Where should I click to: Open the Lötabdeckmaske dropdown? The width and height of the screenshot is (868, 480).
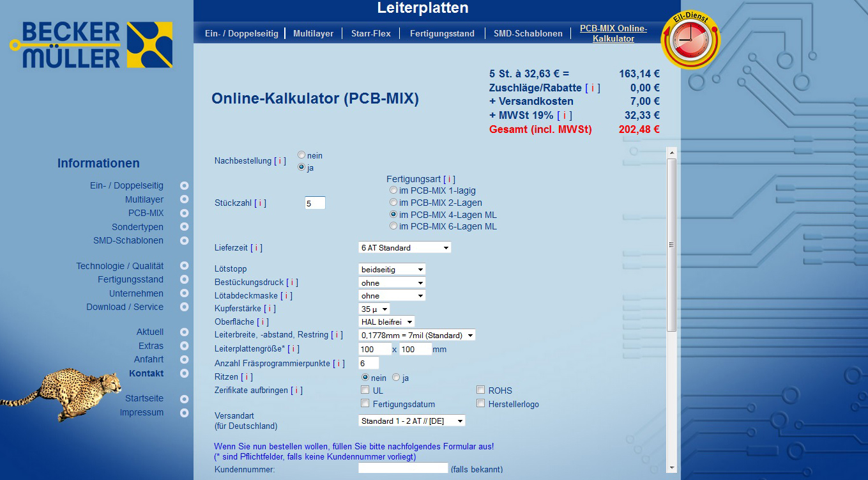(x=392, y=296)
